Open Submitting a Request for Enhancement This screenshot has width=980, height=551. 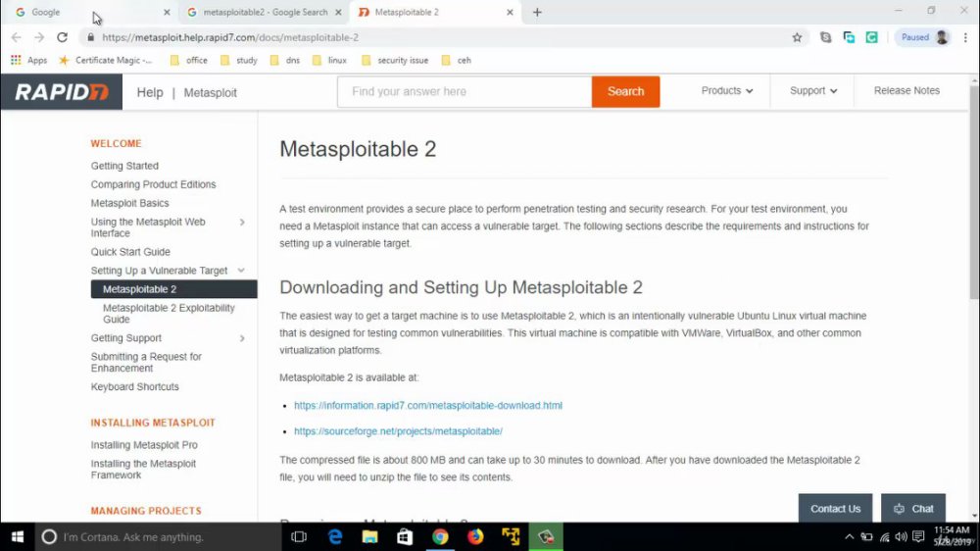[x=146, y=362]
